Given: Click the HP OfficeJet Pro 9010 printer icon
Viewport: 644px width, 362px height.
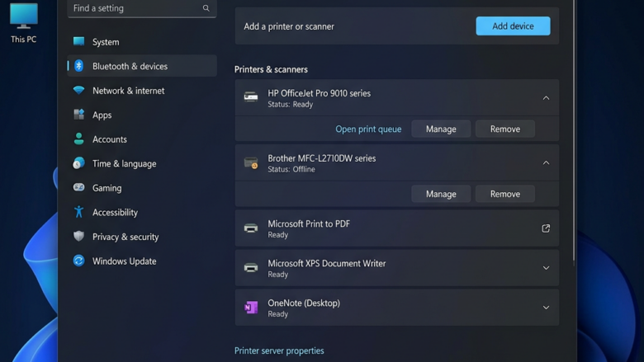Looking at the screenshot, I should [250, 97].
